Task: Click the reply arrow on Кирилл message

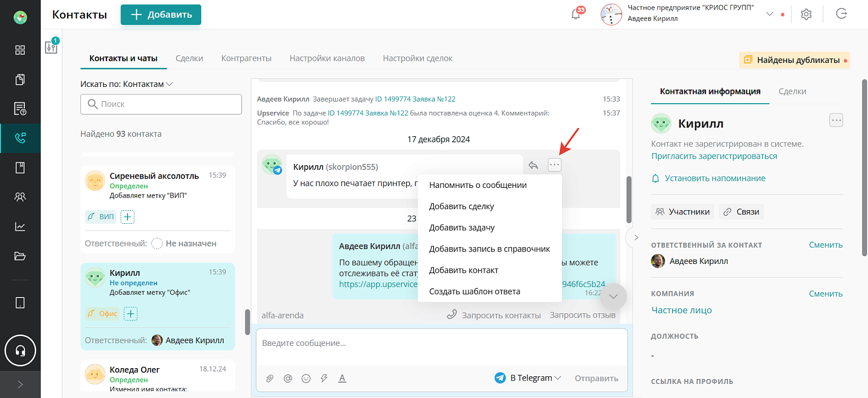Action: 533,165
